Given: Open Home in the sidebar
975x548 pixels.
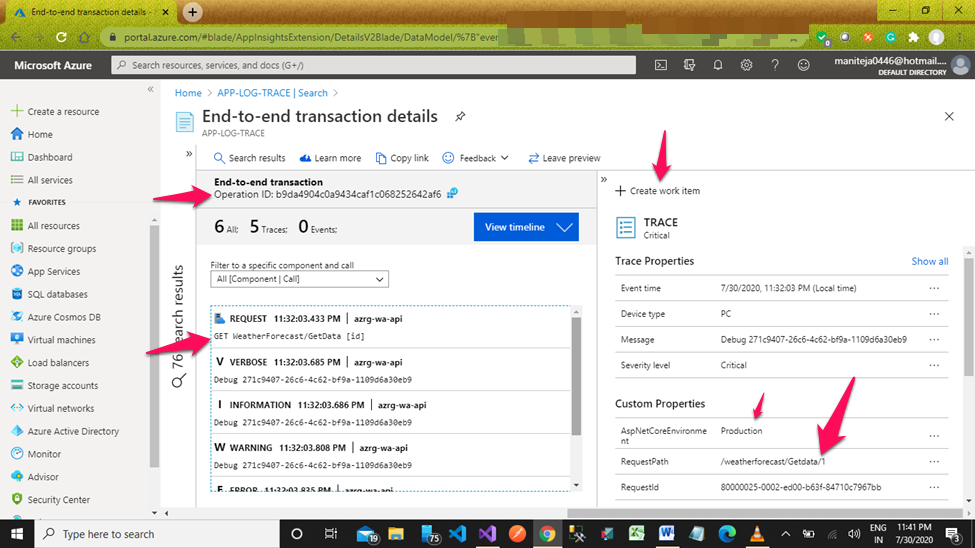Looking at the screenshot, I should tap(32, 134).
